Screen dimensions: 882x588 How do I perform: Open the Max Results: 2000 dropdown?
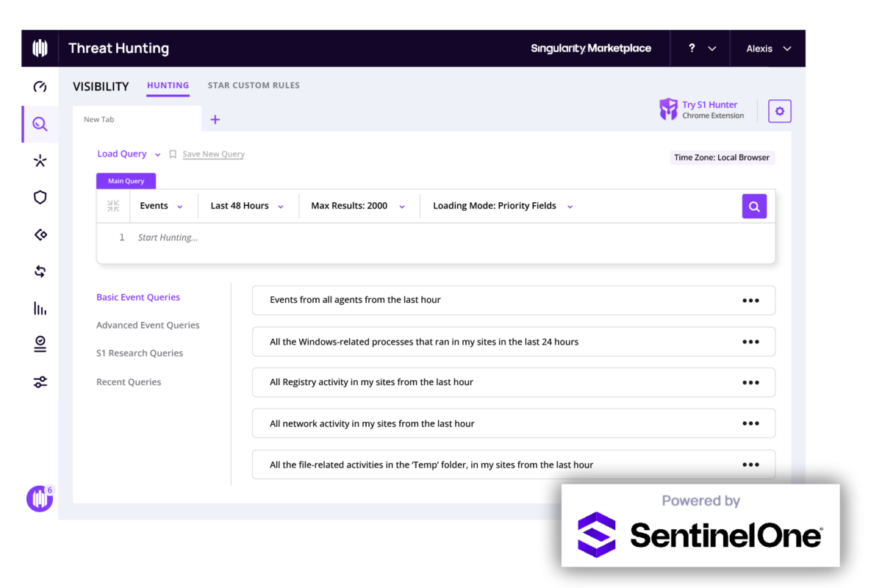pyautogui.click(x=358, y=207)
